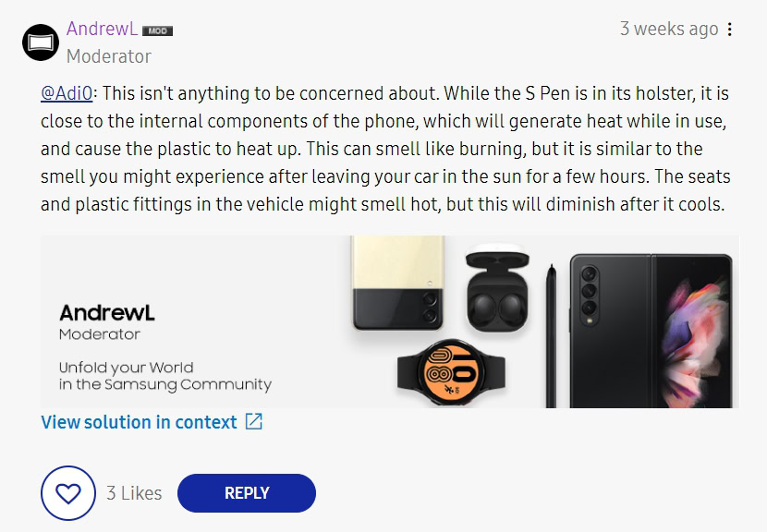
Task: Like the post with the heart button
Action: pyautogui.click(x=68, y=493)
